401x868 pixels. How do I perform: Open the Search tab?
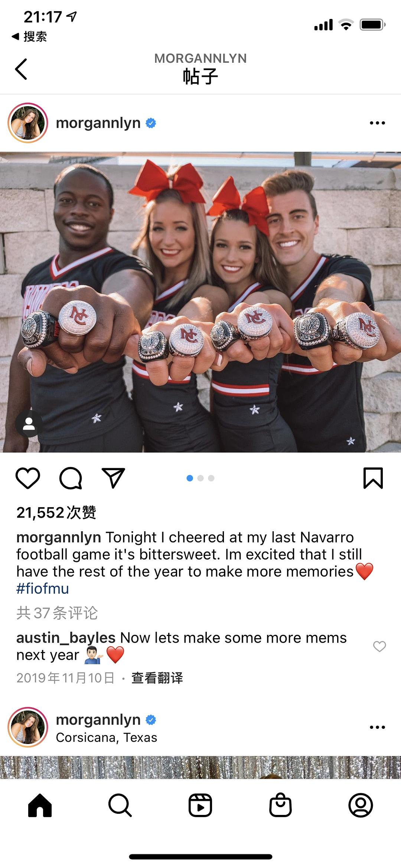120,805
